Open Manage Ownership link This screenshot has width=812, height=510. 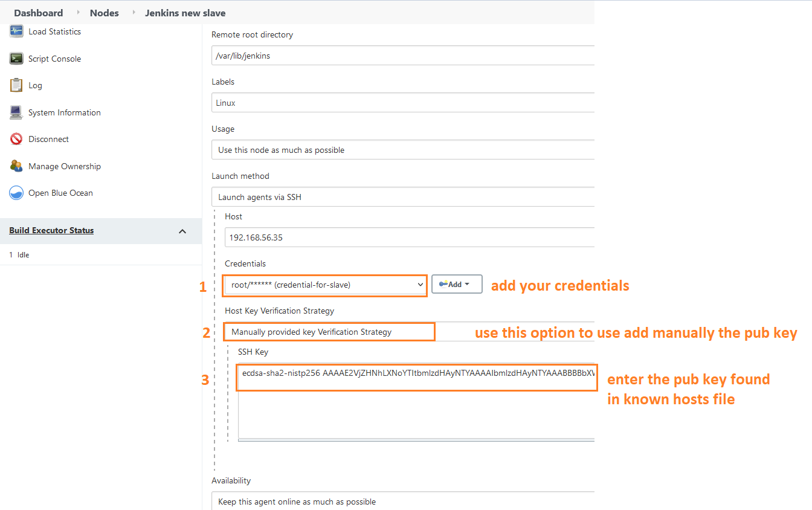[65, 166]
